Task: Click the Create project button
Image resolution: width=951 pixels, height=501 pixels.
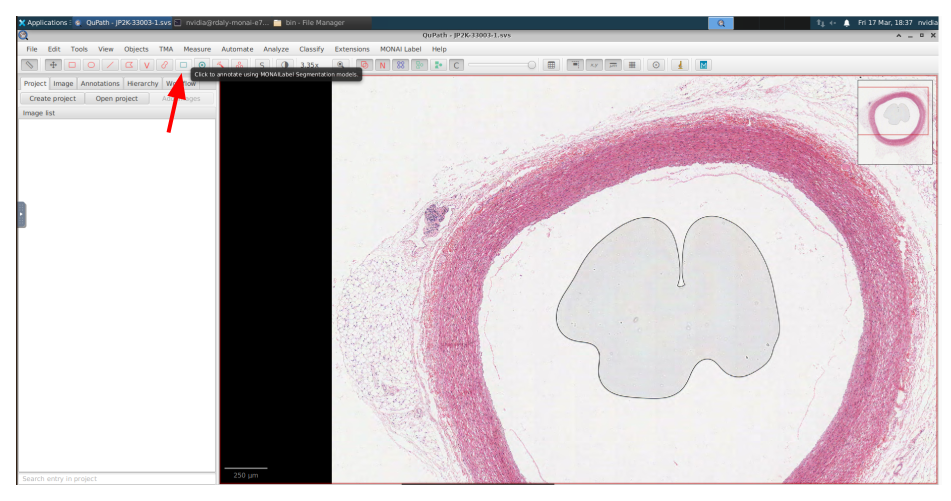Action: pyautogui.click(x=53, y=99)
